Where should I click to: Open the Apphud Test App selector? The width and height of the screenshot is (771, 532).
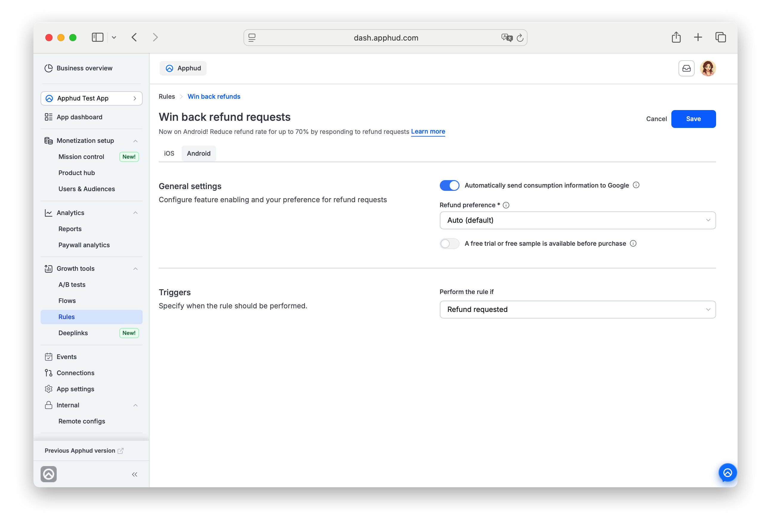click(x=91, y=98)
